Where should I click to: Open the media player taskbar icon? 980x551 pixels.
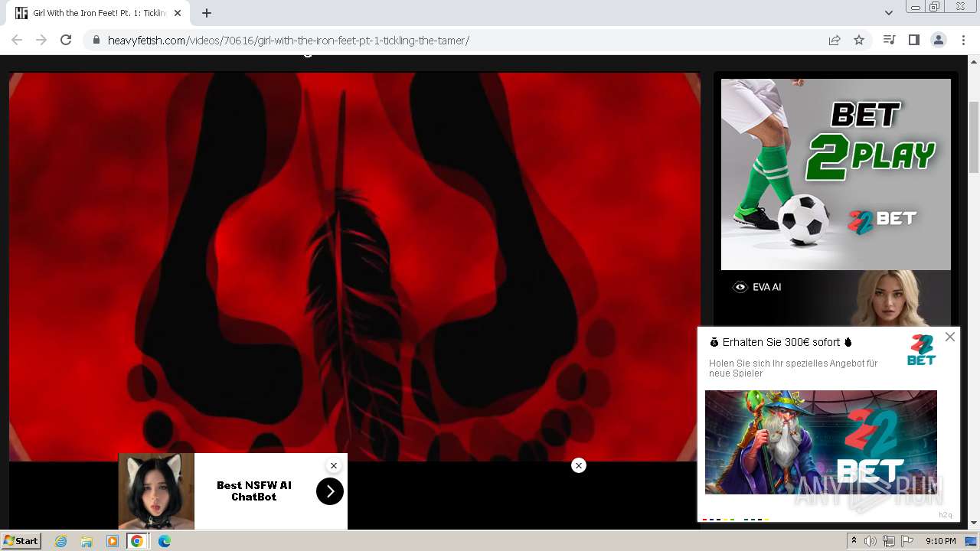pos(113,541)
